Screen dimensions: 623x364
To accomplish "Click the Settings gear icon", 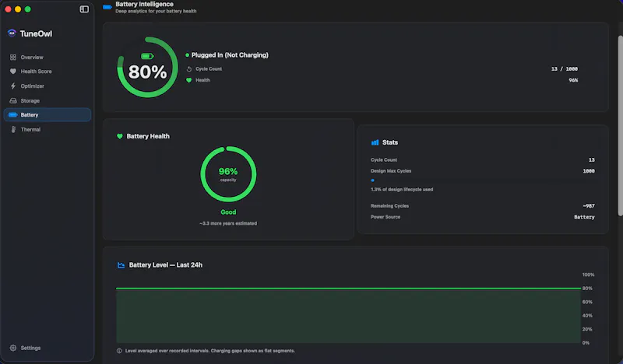I will click(13, 348).
